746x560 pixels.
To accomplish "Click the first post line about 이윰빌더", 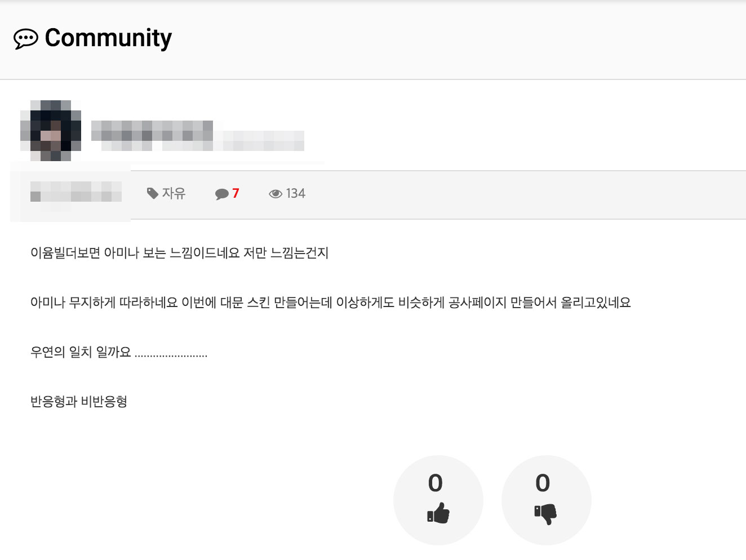I will (x=179, y=253).
